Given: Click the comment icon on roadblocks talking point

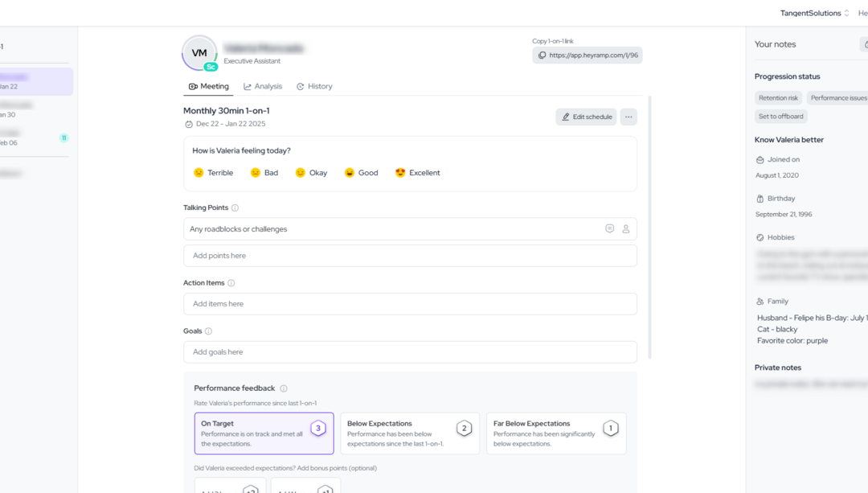Looking at the screenshot, I should coord(610,229).
